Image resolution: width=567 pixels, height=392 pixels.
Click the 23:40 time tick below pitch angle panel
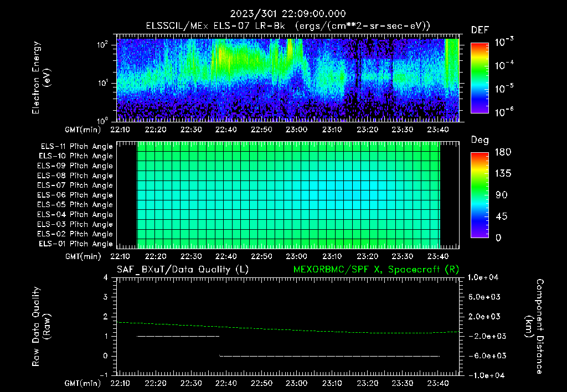[x=438, y=257]
